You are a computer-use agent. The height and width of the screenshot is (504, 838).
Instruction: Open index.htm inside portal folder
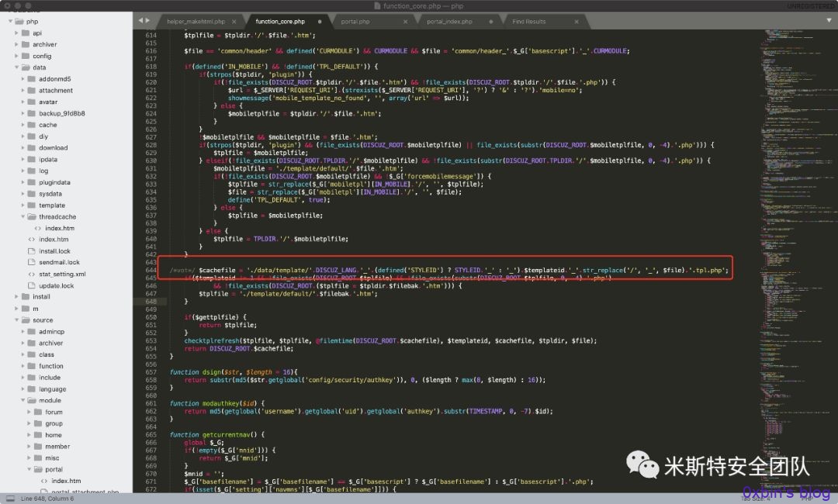tap(66, 481)
